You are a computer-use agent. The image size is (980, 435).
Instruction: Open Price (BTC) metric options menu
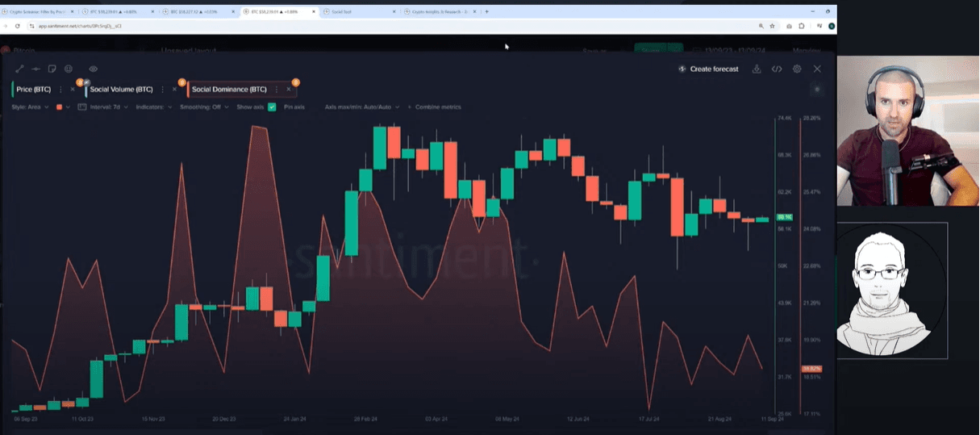tap(60, 90)
